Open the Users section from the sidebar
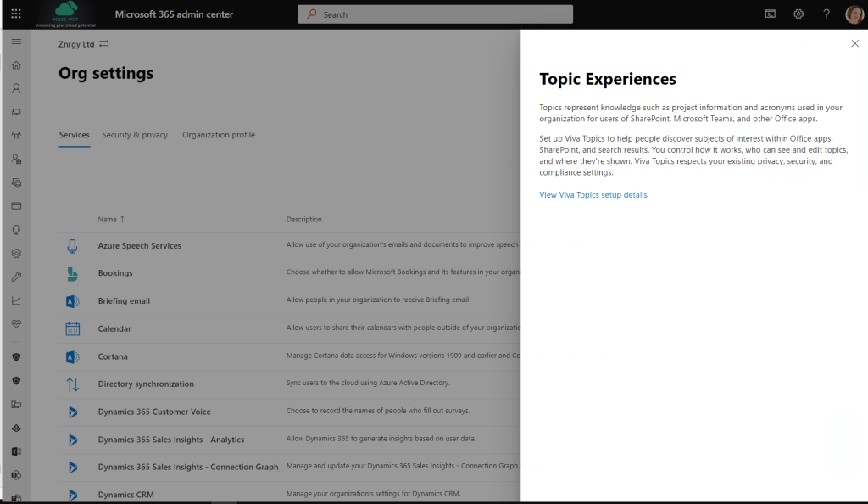The image size is (868, 504). point(15,88)
